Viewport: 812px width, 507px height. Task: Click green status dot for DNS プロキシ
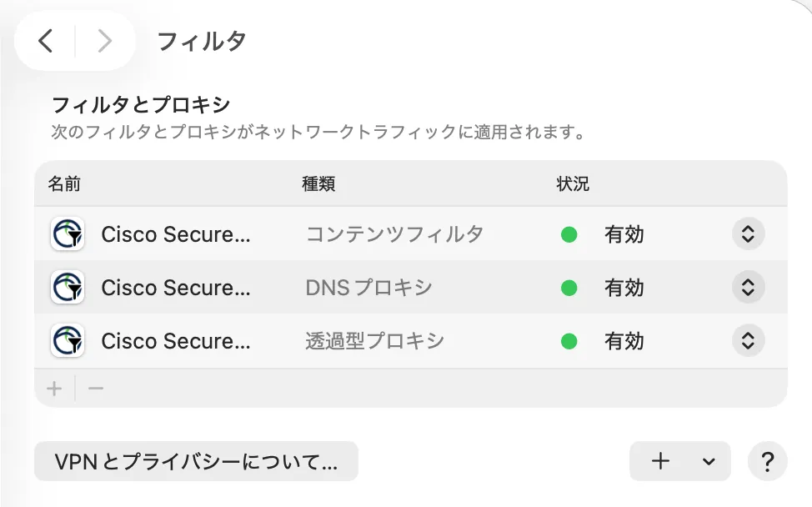click(x=569, y=288)
